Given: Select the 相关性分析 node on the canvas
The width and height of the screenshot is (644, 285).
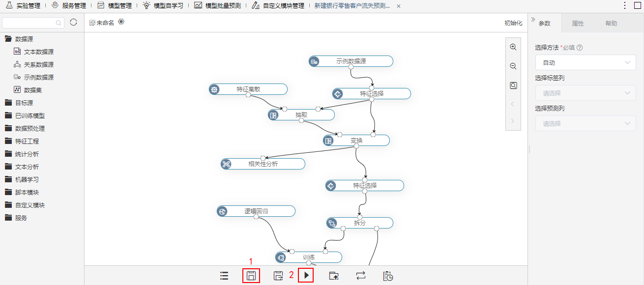Looking at the screenshot, I should pos(263,164).
